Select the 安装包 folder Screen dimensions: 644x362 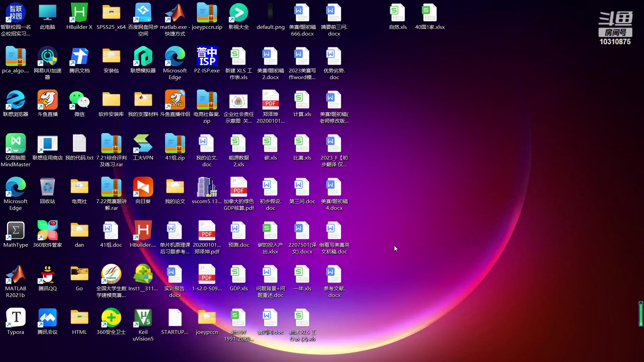coord(111,60)
